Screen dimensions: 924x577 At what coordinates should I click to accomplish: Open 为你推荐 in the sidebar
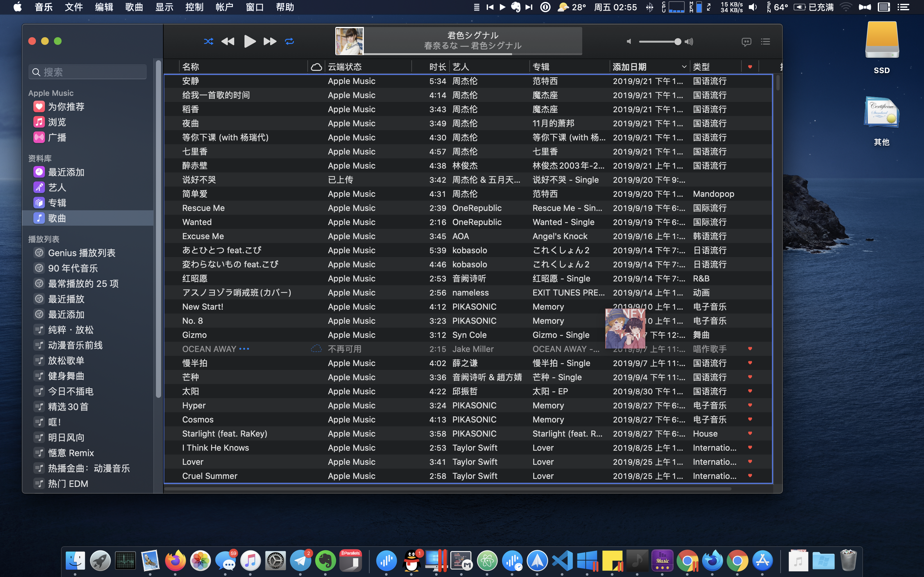click(66, 107)
